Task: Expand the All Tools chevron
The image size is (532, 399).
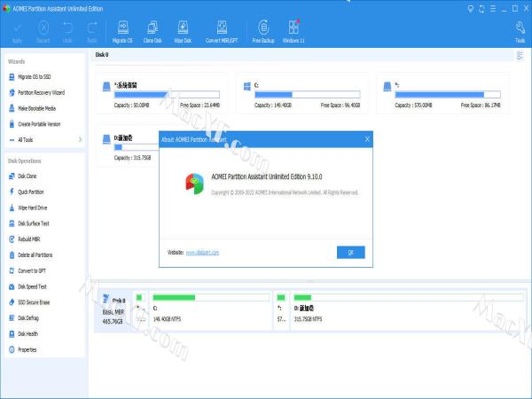Action: pyautogui.click(x=80, y=140)
